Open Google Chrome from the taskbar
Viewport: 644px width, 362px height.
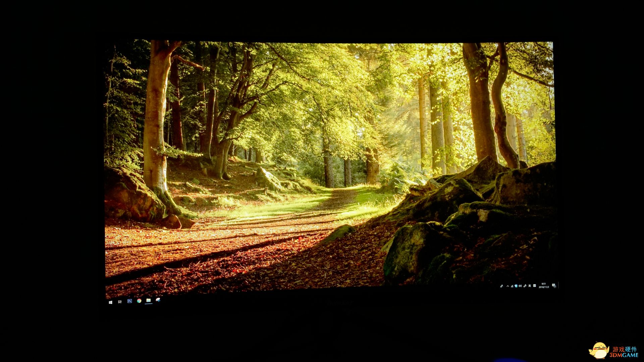[139, 301]
